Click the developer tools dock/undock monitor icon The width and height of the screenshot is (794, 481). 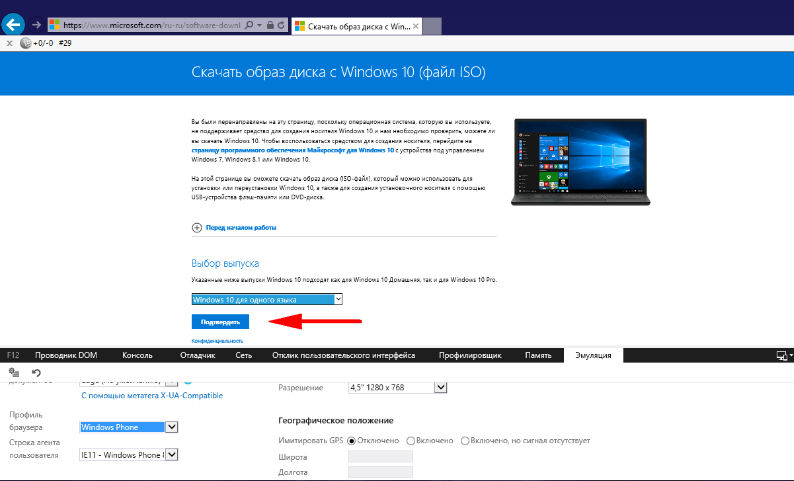click(782, 355)
